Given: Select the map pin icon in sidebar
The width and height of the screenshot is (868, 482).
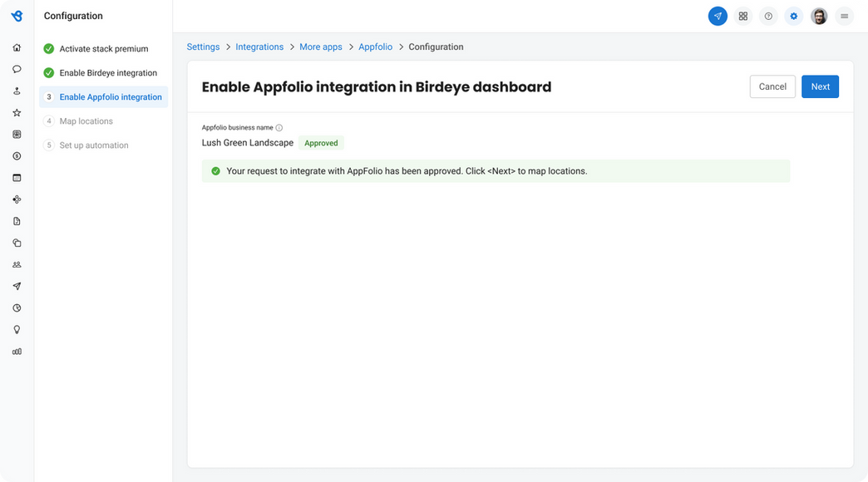Looking at the screenshot, I should 17,91.
